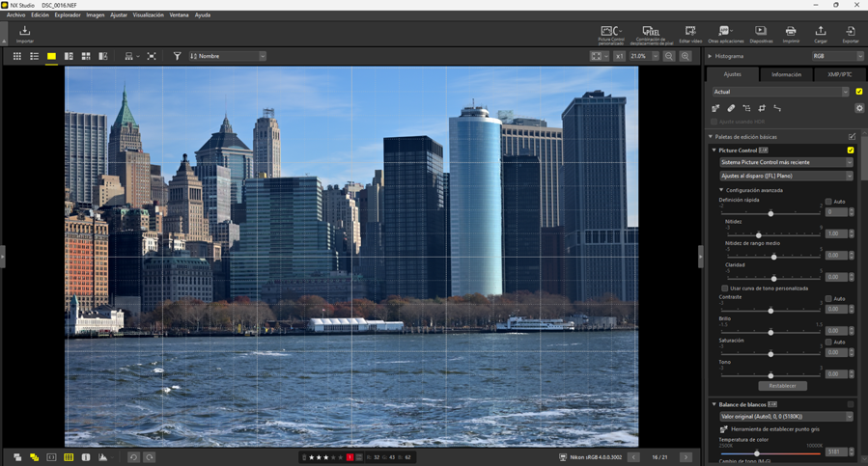Viewport: 868px width, 466px height.
Task: Open the Nombre sort dropdown
Action: coord(227,57)
